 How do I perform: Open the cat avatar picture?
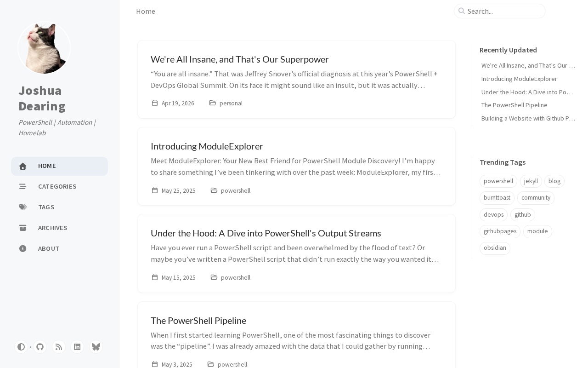tap(44, 48)
